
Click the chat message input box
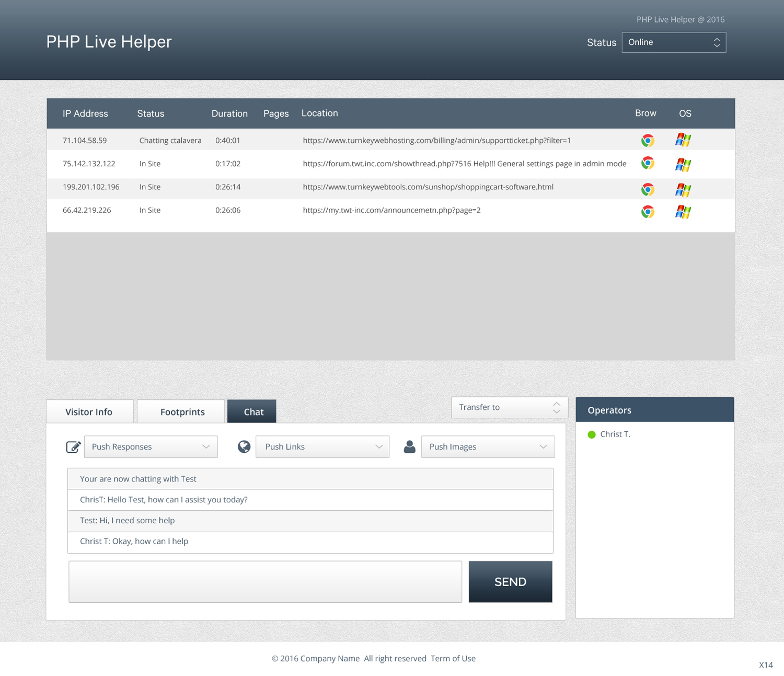pos(266,582)
